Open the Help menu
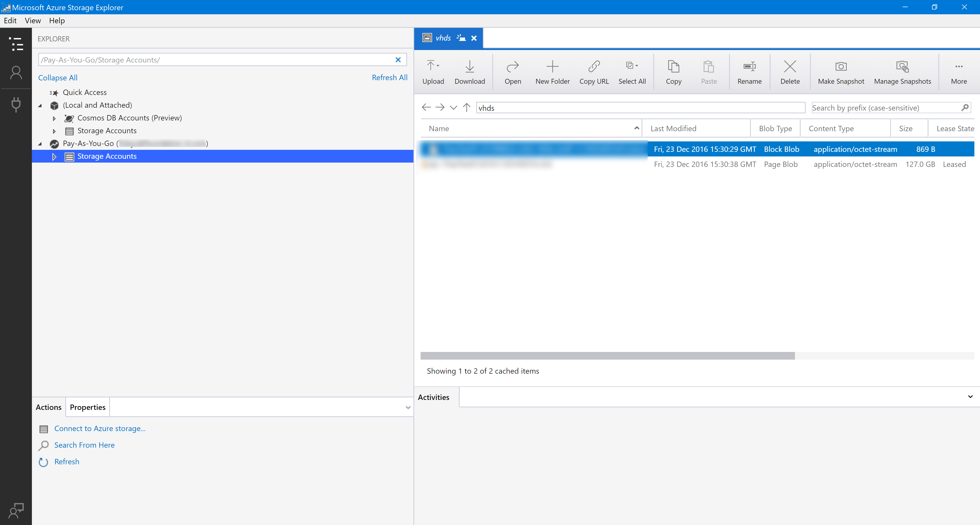Viewport: 980px width, 525px height. coord(57,20)
